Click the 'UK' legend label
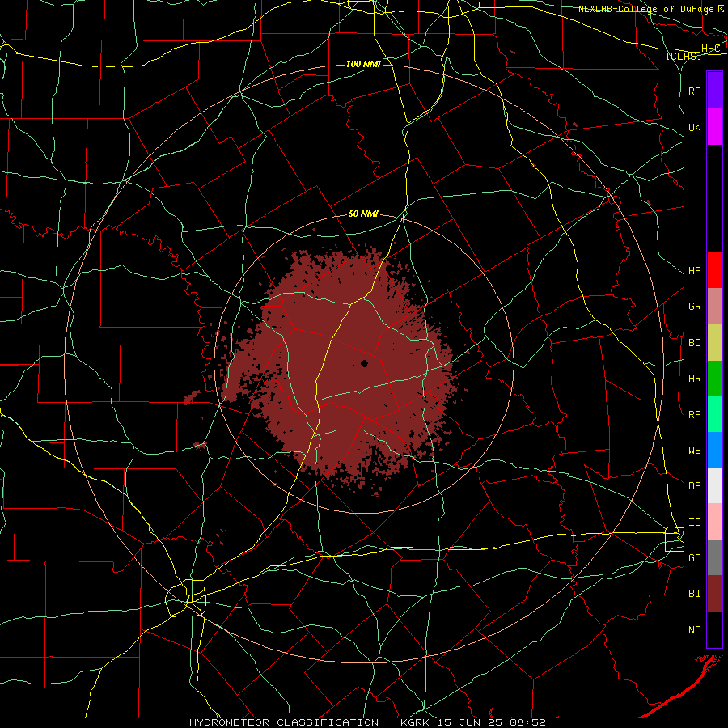Image resolution: width=728 pixels, height=728 pixels. tap(694, 127)
